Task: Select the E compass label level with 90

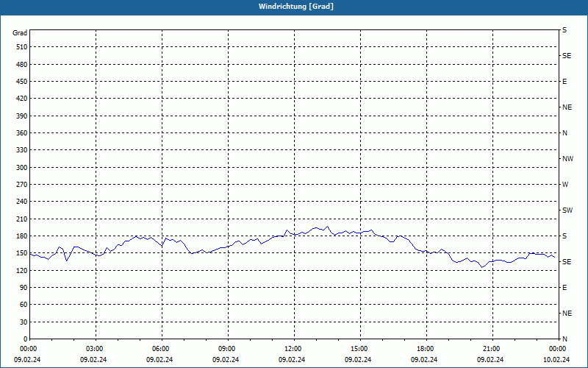Action: [x=564, y=288]
